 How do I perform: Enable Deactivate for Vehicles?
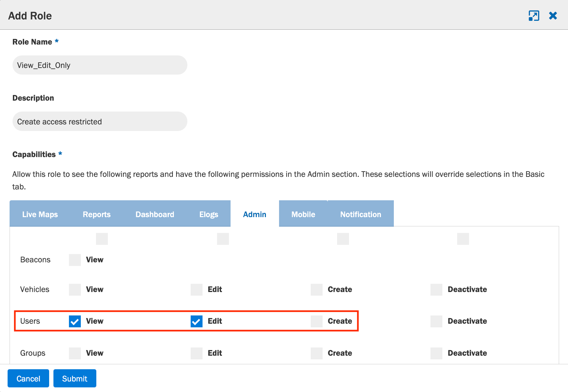[436, 290]
